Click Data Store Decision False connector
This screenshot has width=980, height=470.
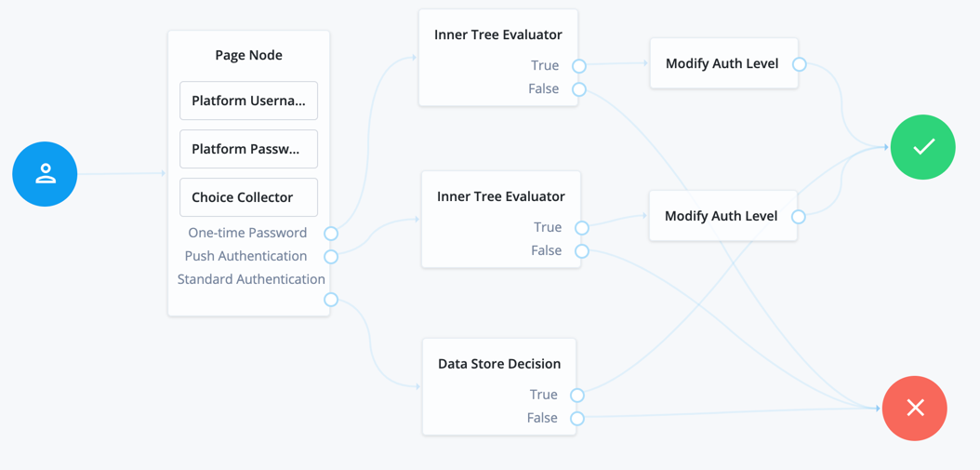point(577,419)
